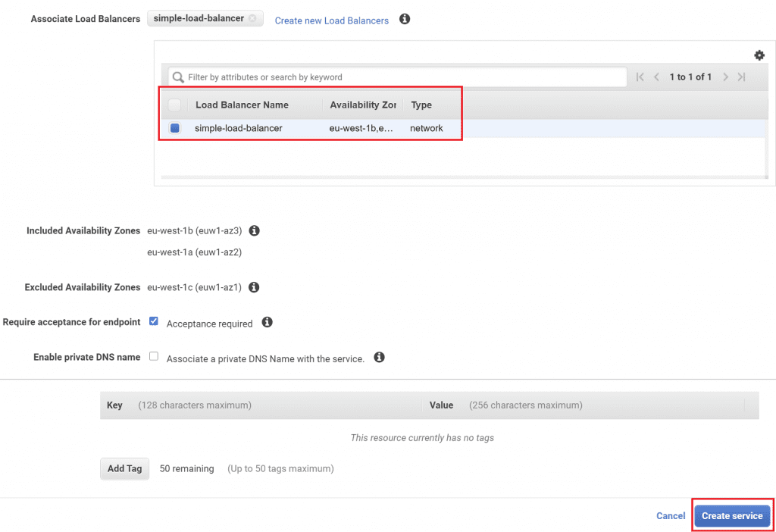View info for Included Availability Zones
This screenshot has height=532, width=776.
click(255, 230)
